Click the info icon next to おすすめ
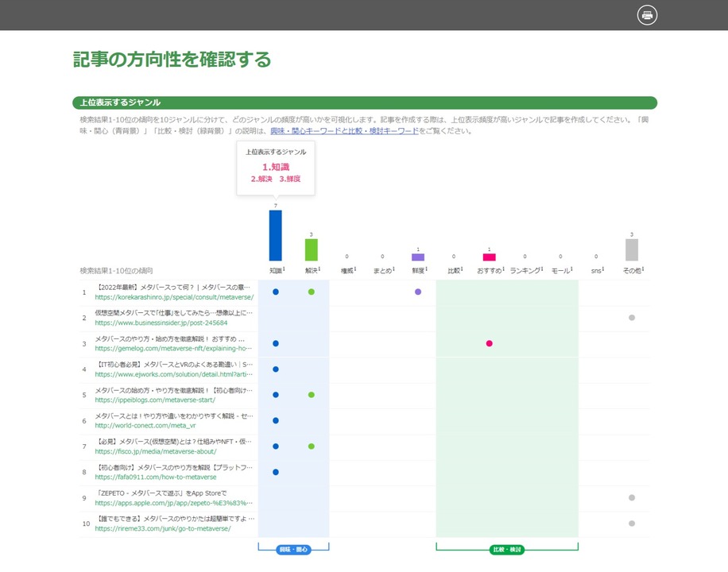728x572 pixels. tap(504, 269)
